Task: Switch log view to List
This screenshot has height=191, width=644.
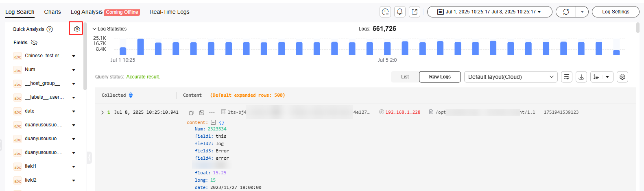Action: [x=405, y=77]
